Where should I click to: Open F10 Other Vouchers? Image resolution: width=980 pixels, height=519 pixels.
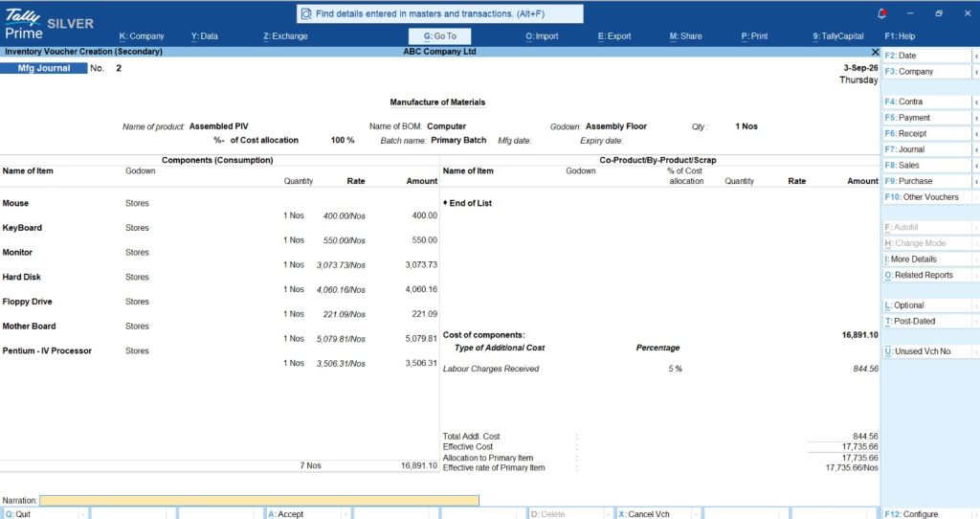(926, 197)
